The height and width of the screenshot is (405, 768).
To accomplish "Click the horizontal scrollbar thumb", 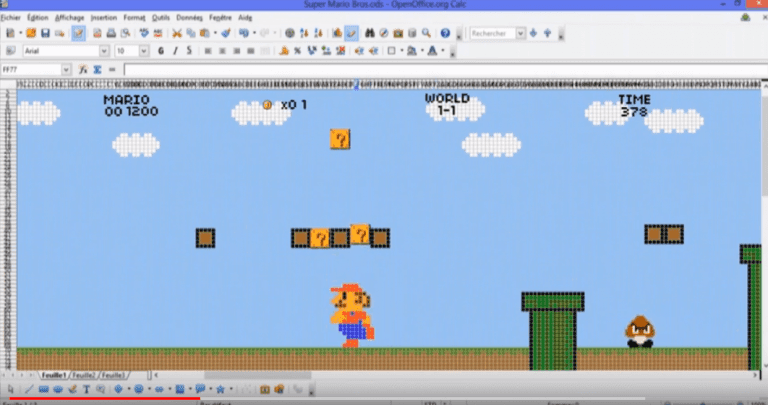I will pyautogui.click(x=258, y=375).
